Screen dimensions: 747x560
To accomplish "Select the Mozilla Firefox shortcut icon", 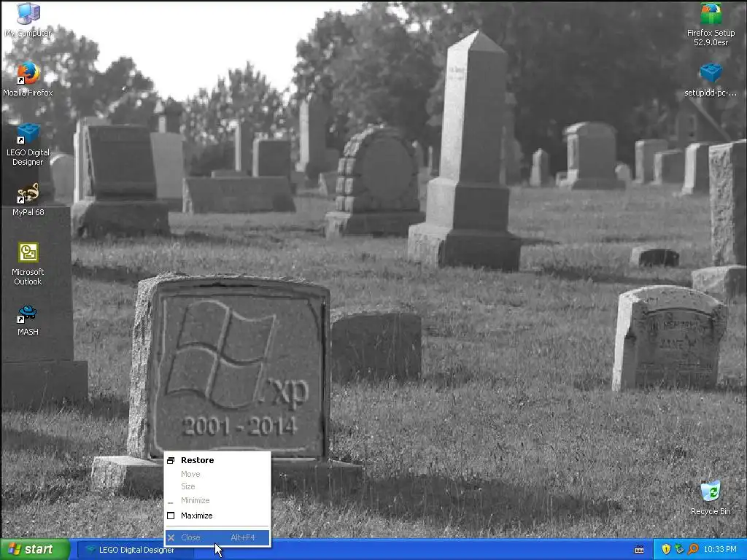I will 28,79.
